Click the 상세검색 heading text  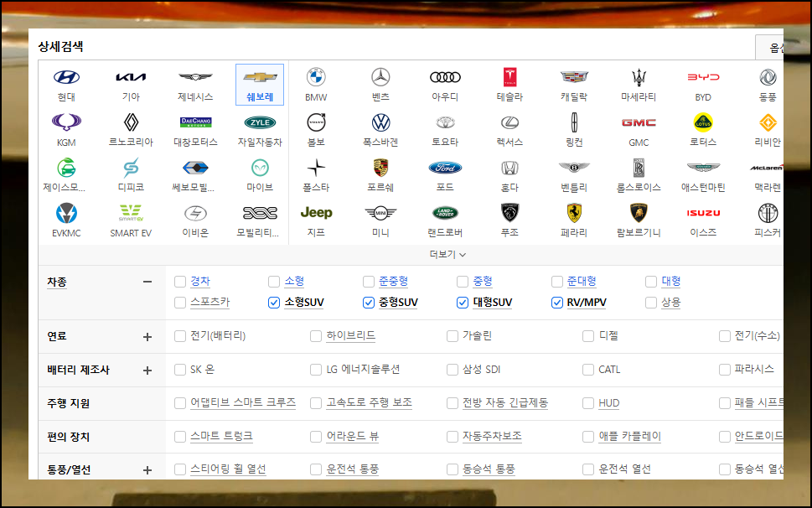(x=60, y=47)
